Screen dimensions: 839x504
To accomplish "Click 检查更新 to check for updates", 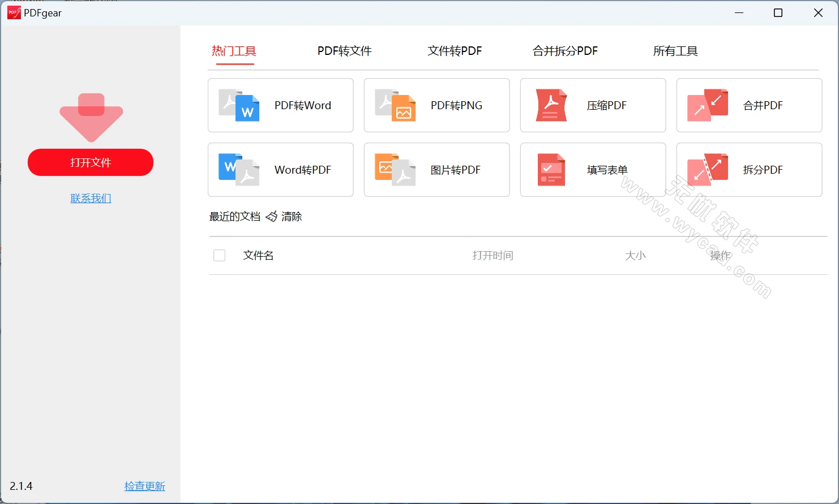I will click(144, 485).
